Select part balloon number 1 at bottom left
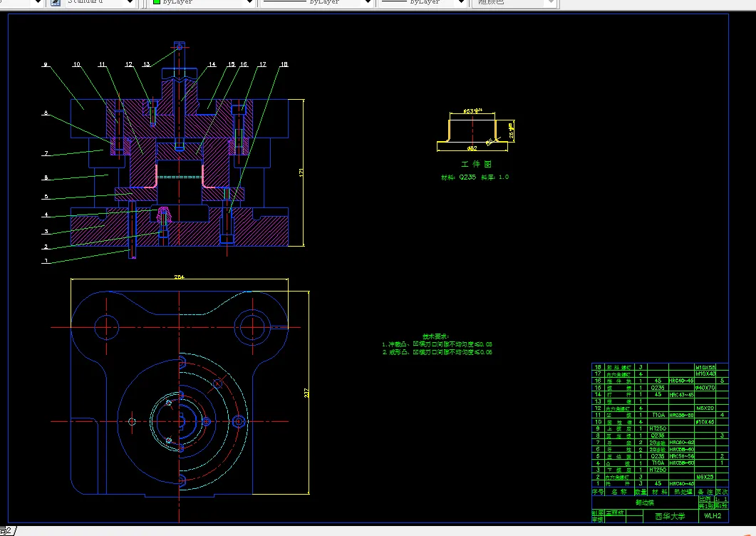The image size is (756, 536). pyautogui.click(x=46, y=261)
